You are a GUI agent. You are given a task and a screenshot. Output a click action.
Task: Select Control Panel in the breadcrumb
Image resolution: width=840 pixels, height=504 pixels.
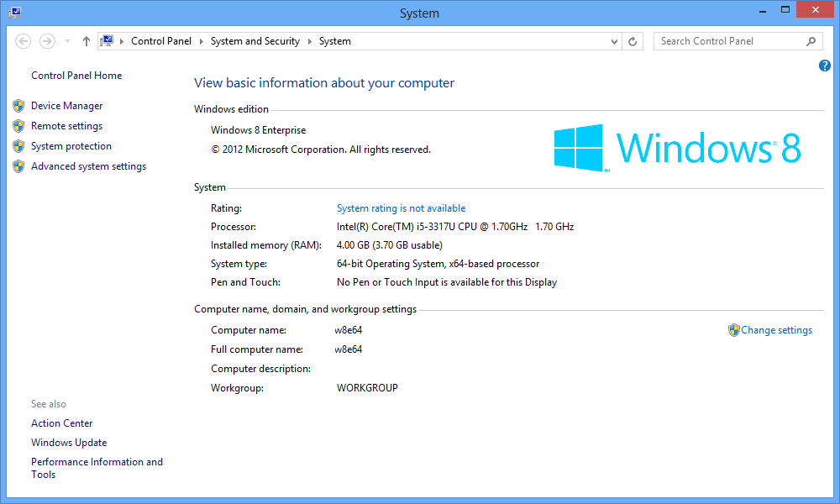[161, 41]
